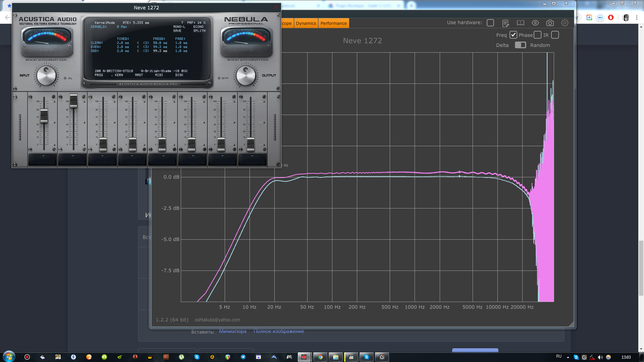Click the 13:03 taskbar clock

coord(626,357)
